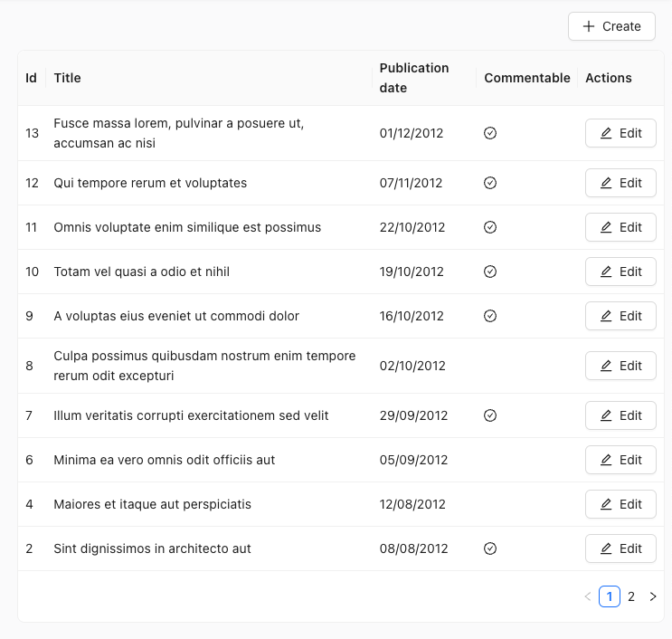
Task: Click pencil icon for post id 10
Action: click(x=606, y=272)
